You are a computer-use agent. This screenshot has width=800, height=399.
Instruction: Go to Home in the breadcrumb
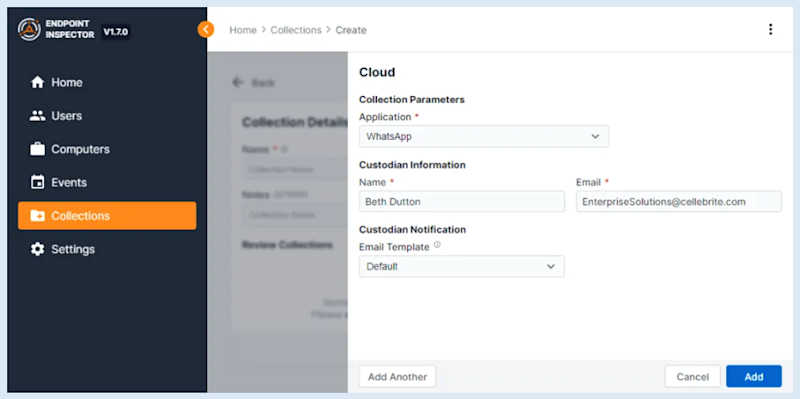click(x=243, y=30)
